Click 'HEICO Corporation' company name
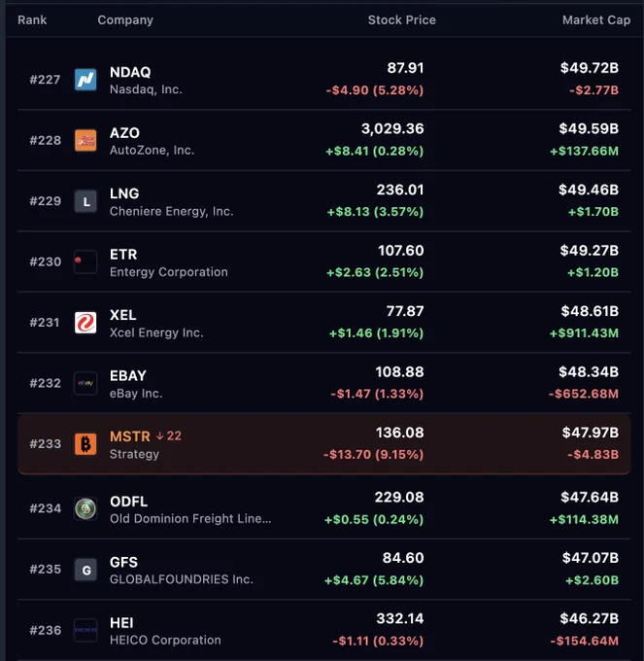This screenshot has height=661, width=644. coord(165,640)
